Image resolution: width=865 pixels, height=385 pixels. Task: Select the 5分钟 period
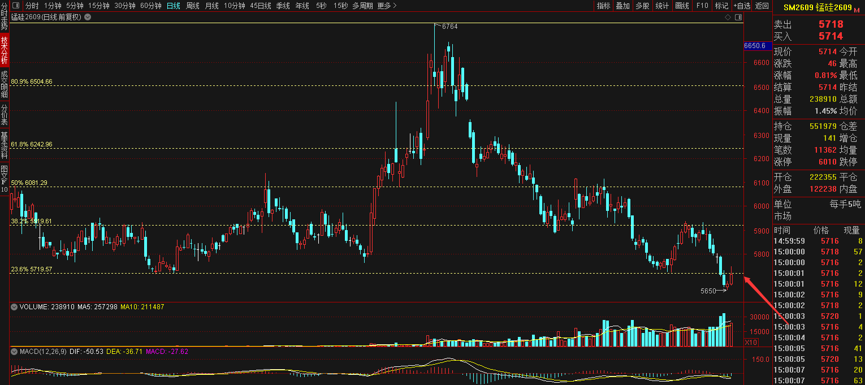[x=75, y=6]
